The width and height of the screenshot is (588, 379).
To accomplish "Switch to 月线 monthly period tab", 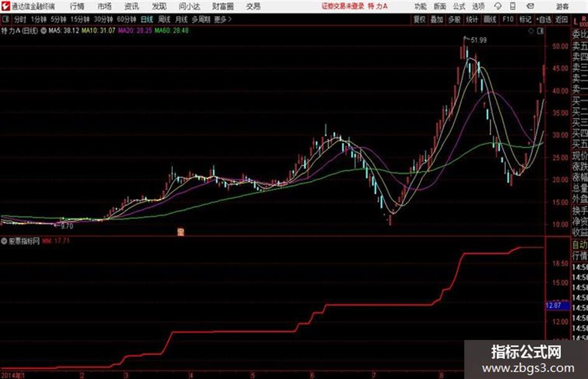I will [182, 19].
